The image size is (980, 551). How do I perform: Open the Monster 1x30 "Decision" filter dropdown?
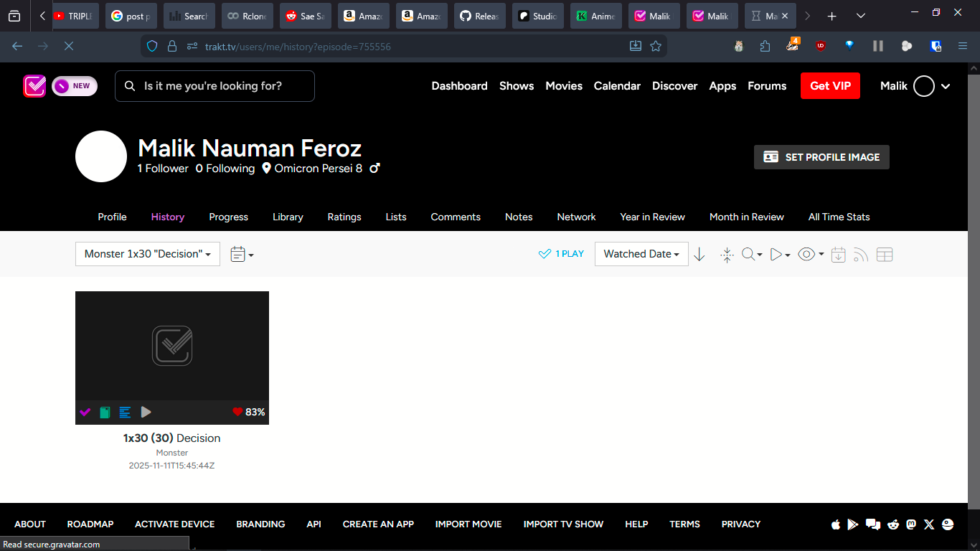[147, 254]
